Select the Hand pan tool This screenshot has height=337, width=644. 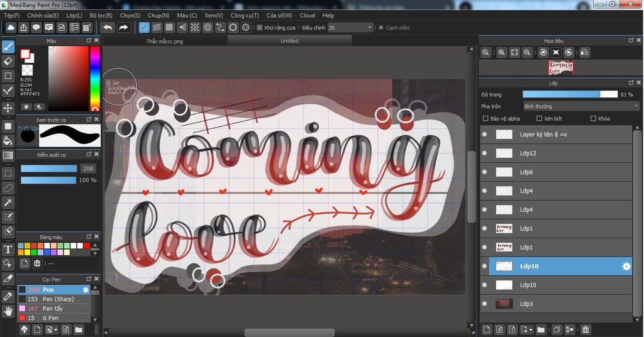pyautogui.click(x=8, y=311)
